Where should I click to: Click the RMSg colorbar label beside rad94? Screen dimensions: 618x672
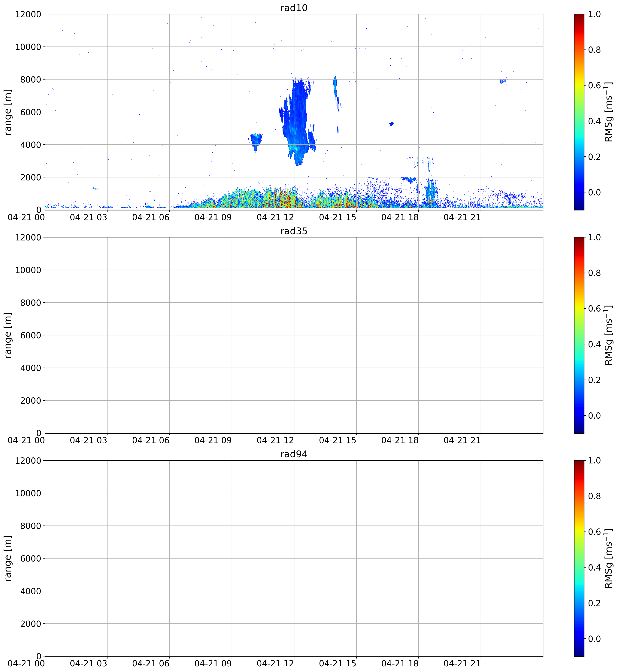point(609,558)
